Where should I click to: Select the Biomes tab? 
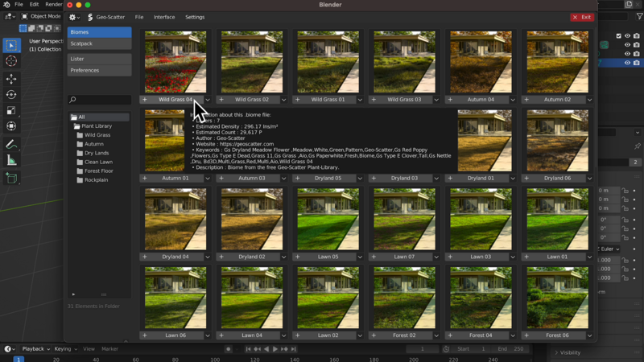(x=99, y=32)
